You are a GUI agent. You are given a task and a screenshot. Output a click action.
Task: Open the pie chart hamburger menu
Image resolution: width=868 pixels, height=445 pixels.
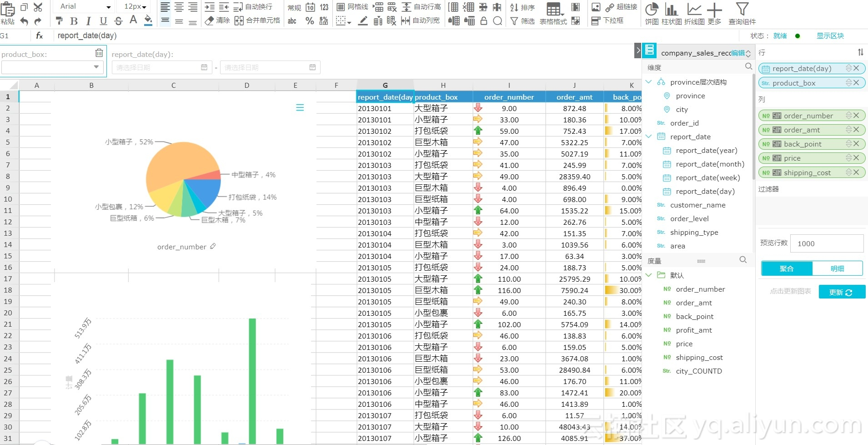[300, 107]
